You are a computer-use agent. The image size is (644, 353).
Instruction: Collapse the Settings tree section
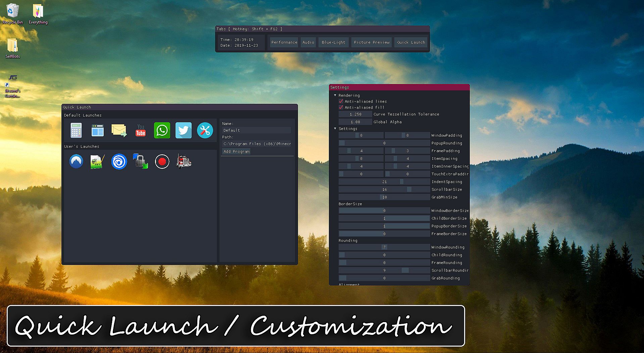pos(335,129)
